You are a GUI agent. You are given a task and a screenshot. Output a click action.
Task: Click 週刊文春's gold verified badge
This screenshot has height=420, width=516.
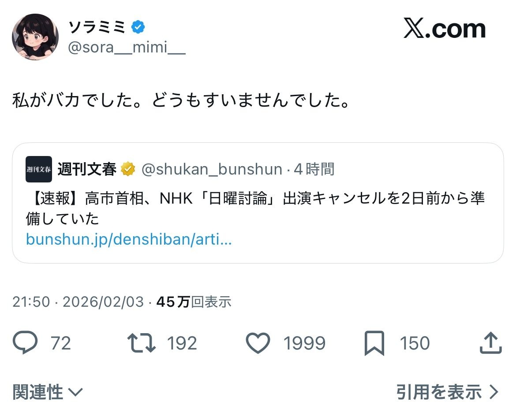129,169
